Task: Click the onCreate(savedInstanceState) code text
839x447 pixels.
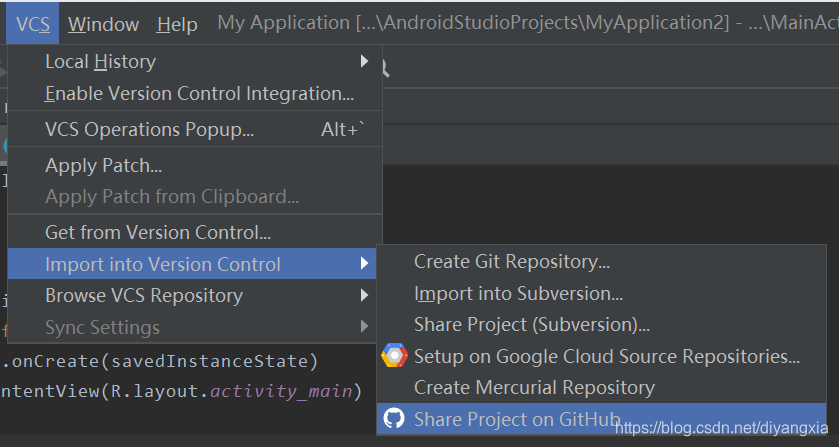Action: click(x=165, y=361)
